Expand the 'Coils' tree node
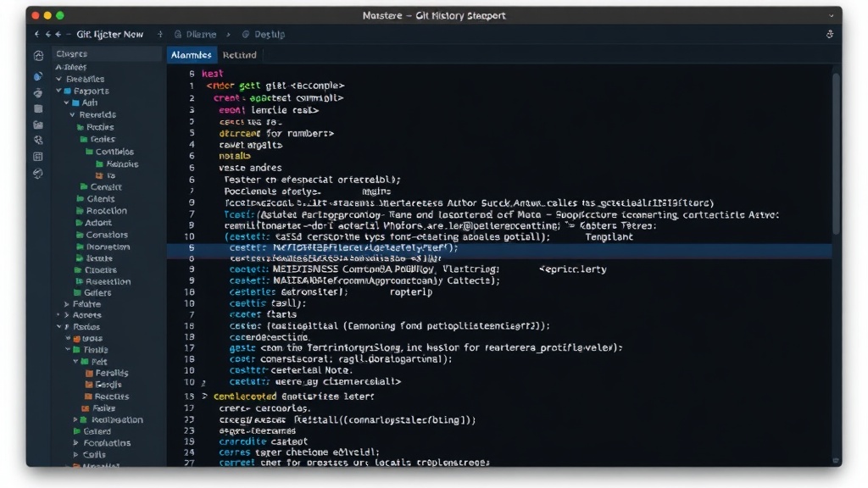This screenshot has width=868, height=488. 75,455
